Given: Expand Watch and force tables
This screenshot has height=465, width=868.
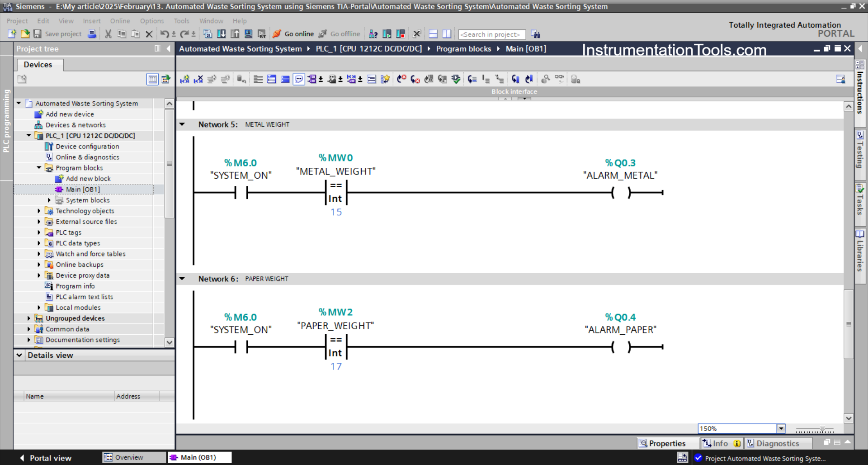Looking at the screenshot, I should pyautogui.click(x=39, y=254).
